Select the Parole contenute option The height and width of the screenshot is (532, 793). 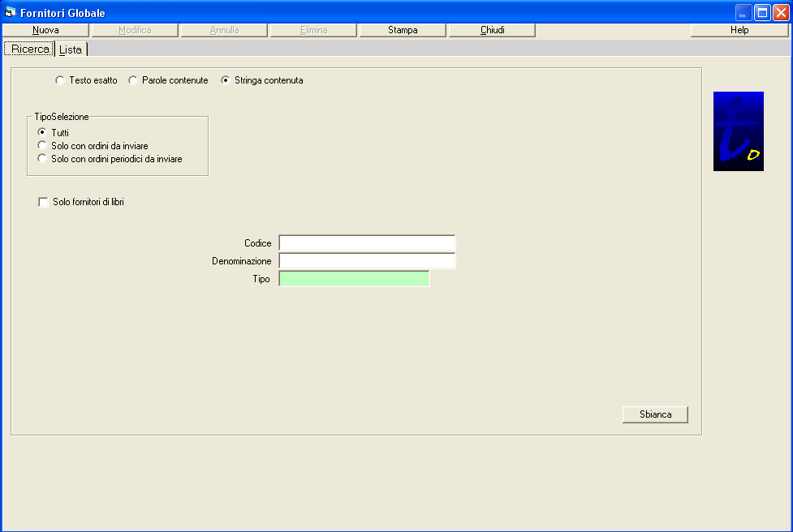click(x=133, y=80)
